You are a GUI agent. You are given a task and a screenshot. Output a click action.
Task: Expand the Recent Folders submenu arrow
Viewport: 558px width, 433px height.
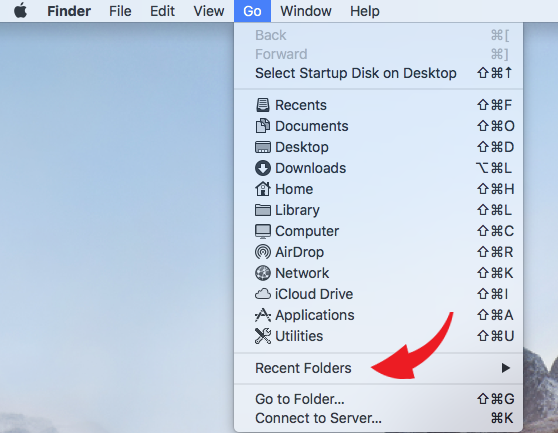tap(506, 368)
